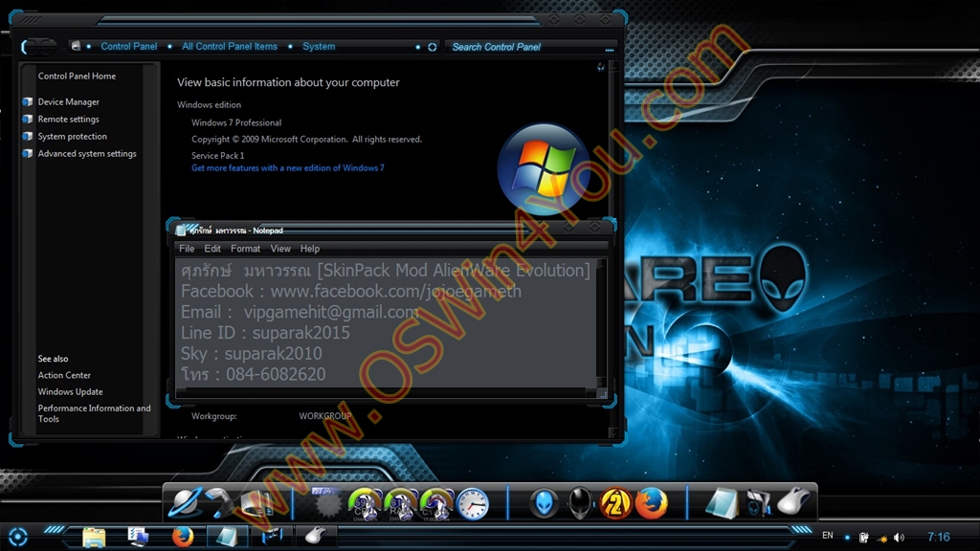980x551 pixels.
Task: Open Firefox from the taskbar
Action: coord(183,537)
